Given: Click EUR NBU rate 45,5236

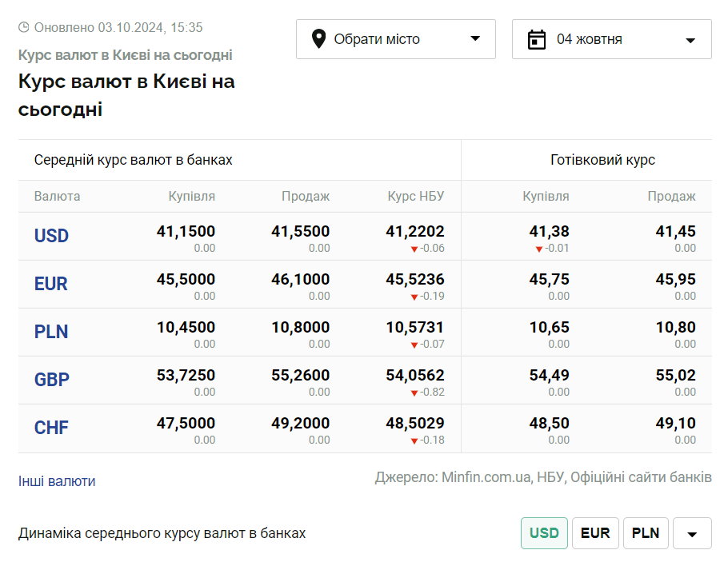Looking at the screenshot, I should point(415,279).
